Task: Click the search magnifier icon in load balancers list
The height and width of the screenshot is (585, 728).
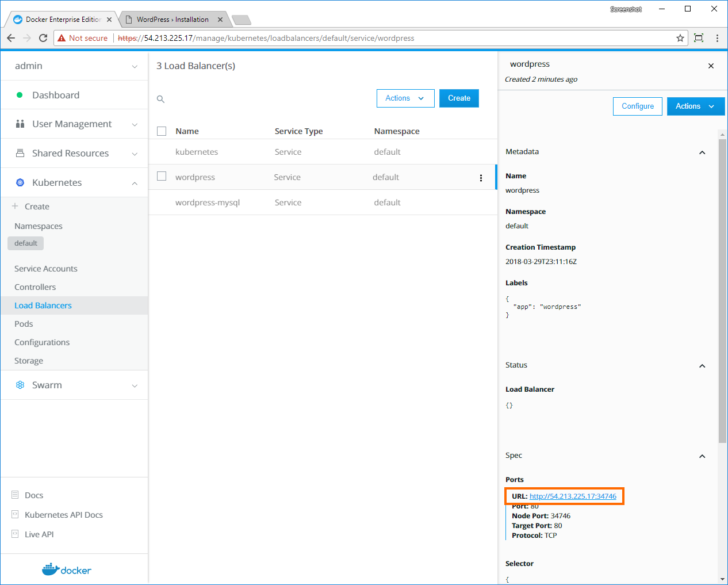Action: (x=161, y=99)
